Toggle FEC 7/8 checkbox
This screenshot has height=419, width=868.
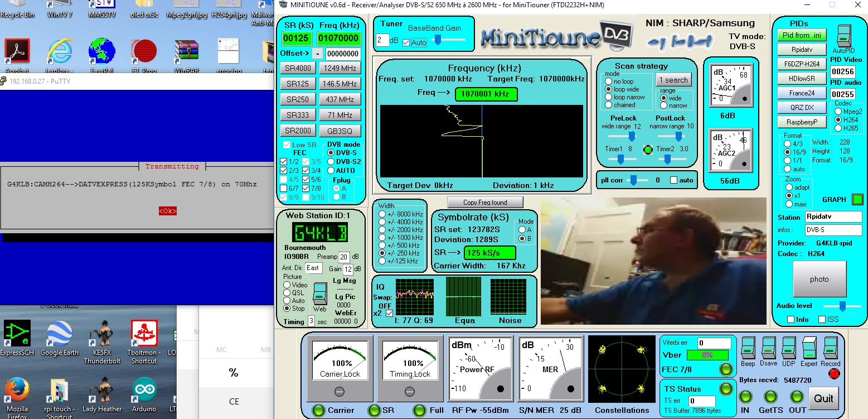pos(306,189)
